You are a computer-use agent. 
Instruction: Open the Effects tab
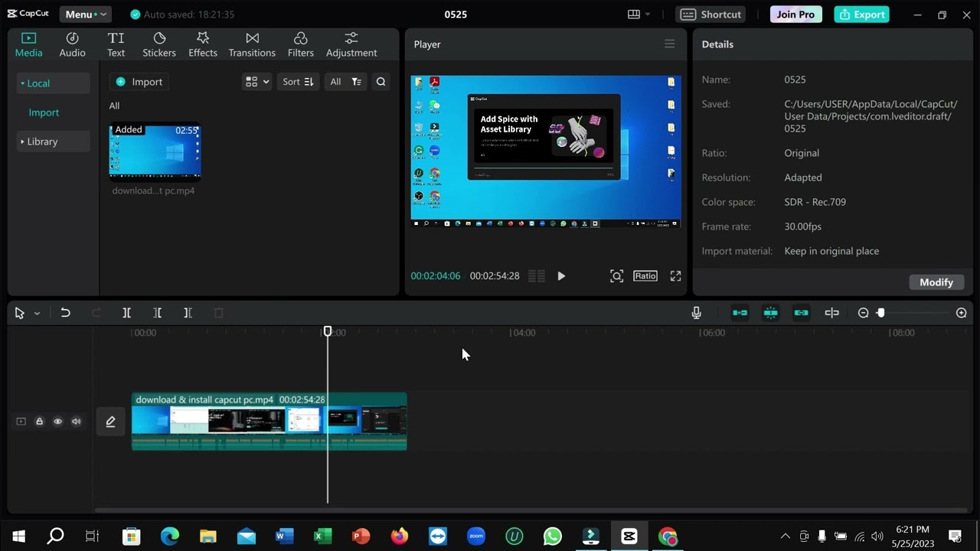tap(203, 44)
